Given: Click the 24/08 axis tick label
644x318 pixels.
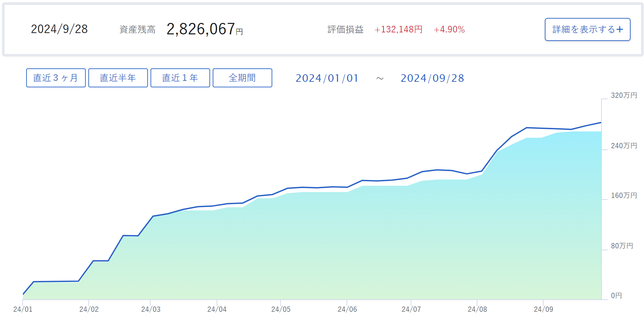Looking at the screenshot, I should [x=477, y=309].
